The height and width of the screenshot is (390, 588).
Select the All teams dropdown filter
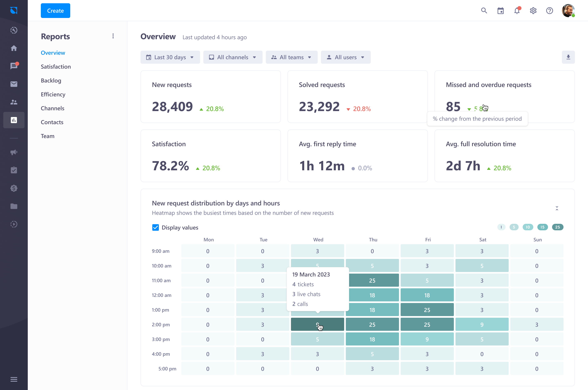click(292, 57)
